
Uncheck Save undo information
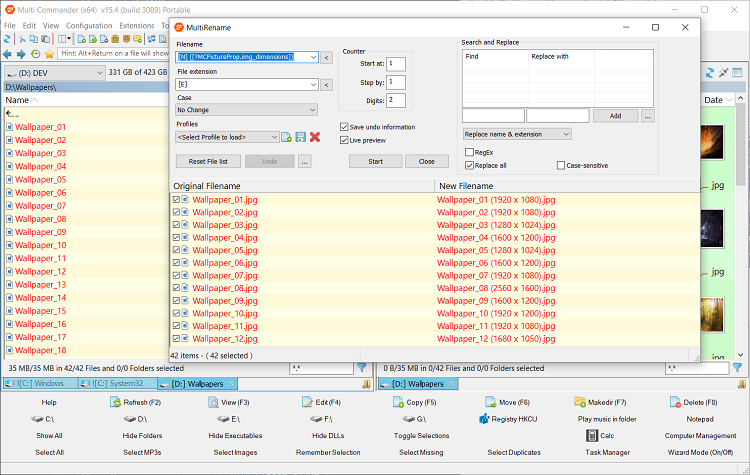pos(344,127)
